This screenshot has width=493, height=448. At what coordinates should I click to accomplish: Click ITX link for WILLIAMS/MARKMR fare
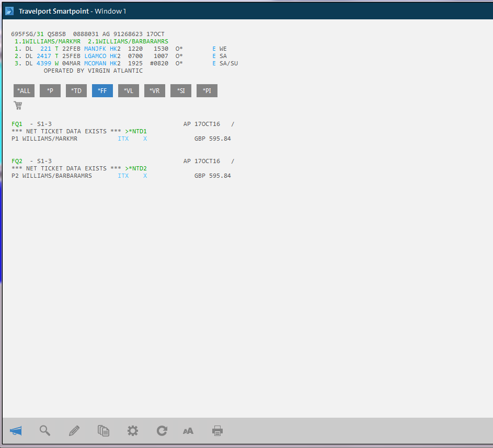(123, 139)
